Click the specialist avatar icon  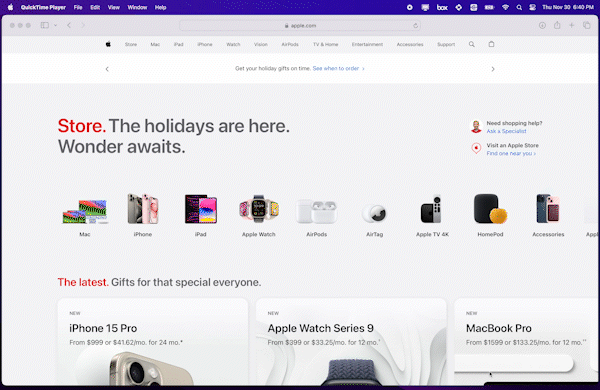pyautogui.click(x=476, y=127)
